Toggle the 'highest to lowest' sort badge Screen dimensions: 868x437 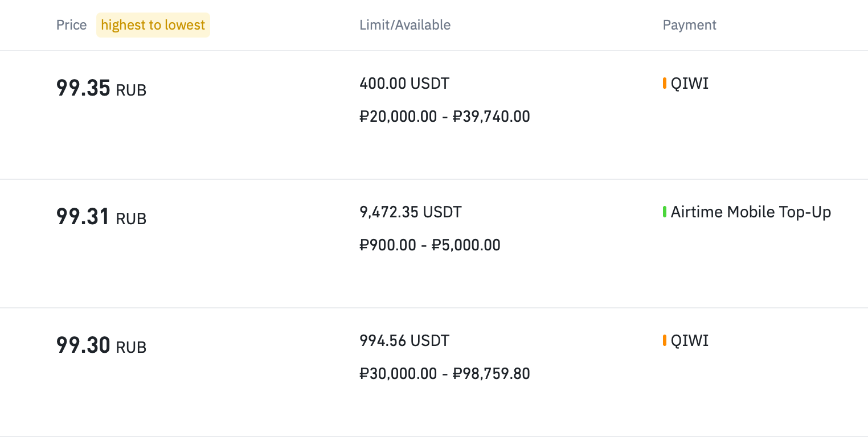tap(153, 25)
